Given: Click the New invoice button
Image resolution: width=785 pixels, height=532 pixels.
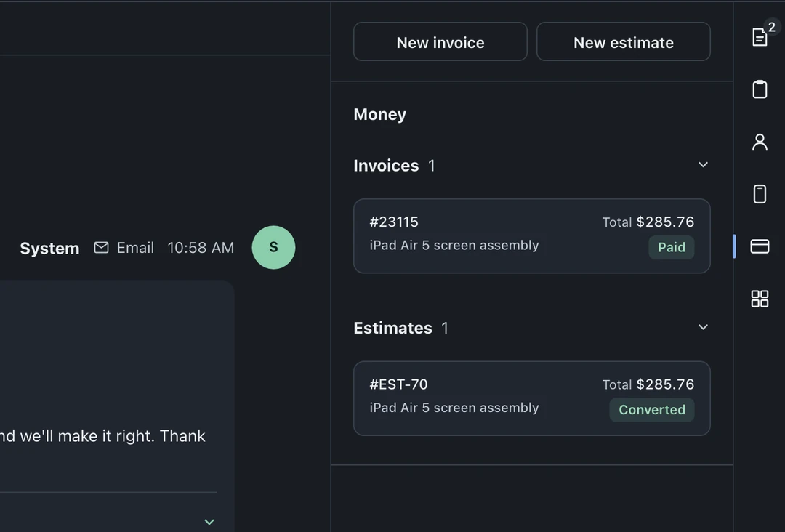Looking at the screenshot, I should (440, 41).
